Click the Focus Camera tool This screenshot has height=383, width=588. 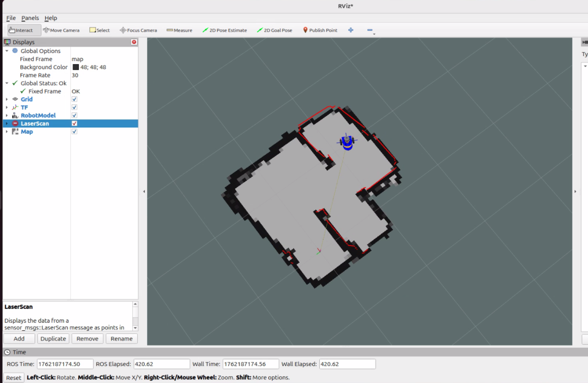click(138, 30)
